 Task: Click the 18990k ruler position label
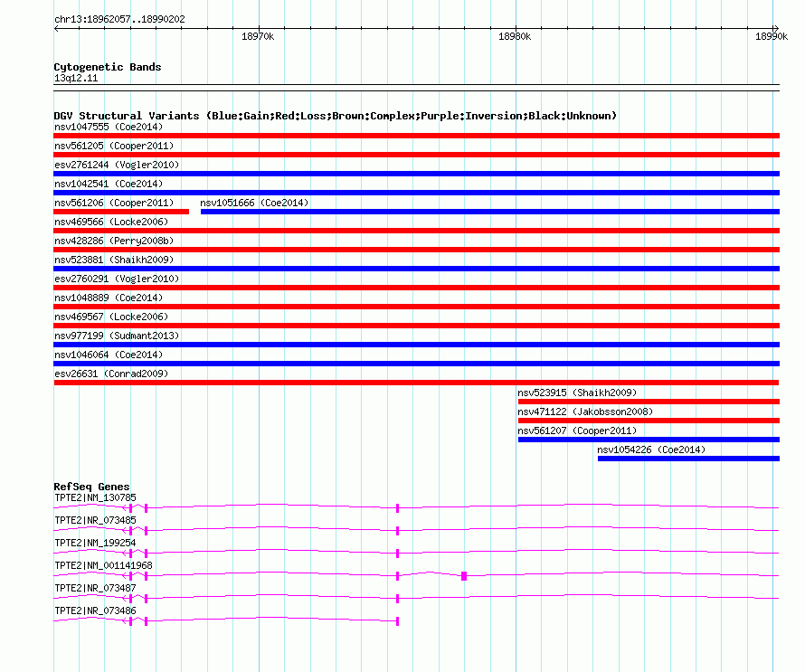pyautogui.click(x=772, y=36)
